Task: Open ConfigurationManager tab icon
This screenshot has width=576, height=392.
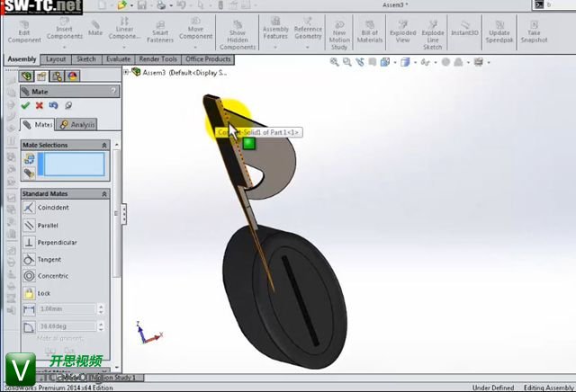Action: 57,76
